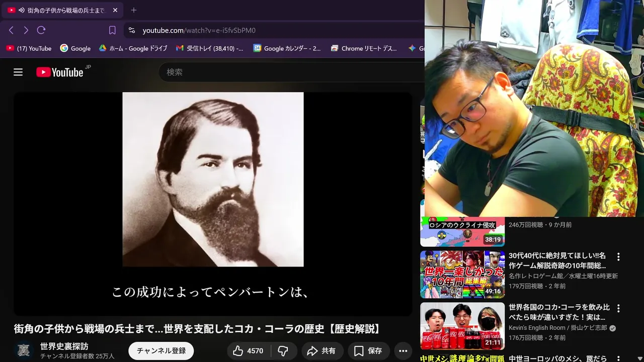Save the video with the 保存 button
This screenshot has width=644, height=362.
pyautogui.click(x=368, y=351)
